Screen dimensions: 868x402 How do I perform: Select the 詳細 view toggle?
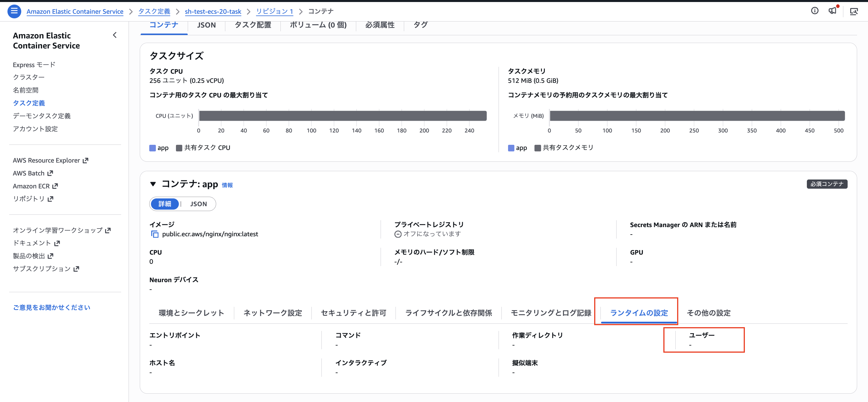pos(165,204)
